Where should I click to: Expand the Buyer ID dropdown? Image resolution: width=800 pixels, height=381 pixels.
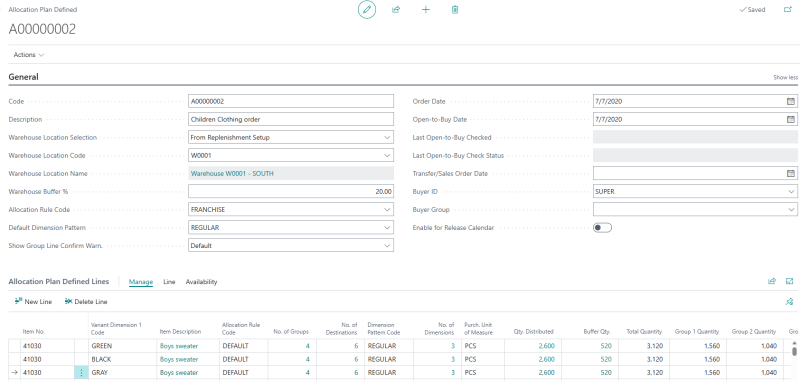[x=790, y=191]
